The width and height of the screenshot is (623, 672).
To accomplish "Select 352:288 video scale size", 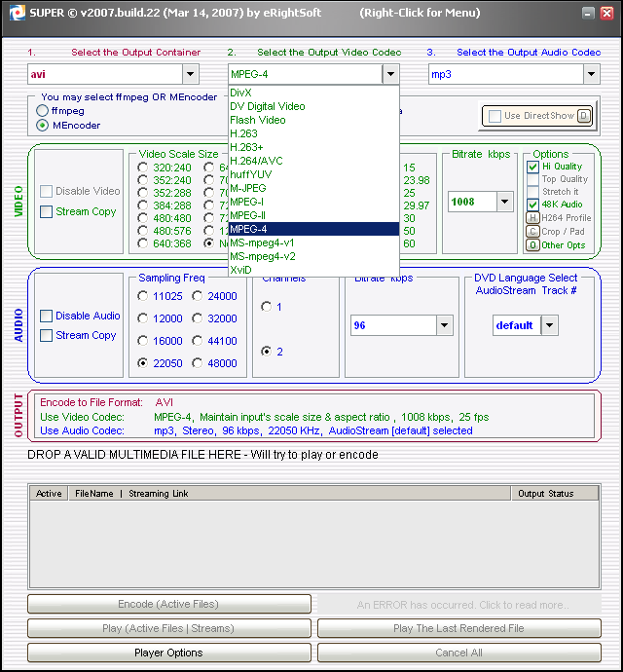I will pyautogui.click(x=143, y=193).
